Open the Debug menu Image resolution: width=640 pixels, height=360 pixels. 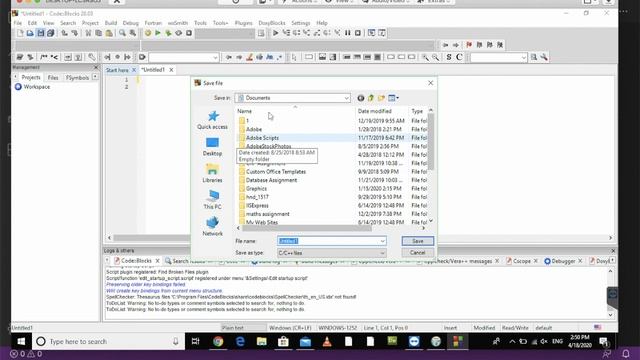coord(131,23)
